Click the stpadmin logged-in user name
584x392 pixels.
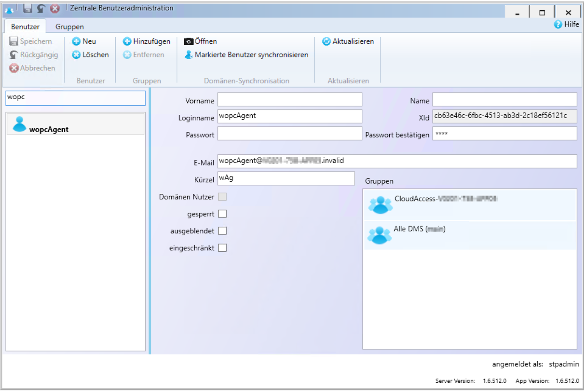564,364
